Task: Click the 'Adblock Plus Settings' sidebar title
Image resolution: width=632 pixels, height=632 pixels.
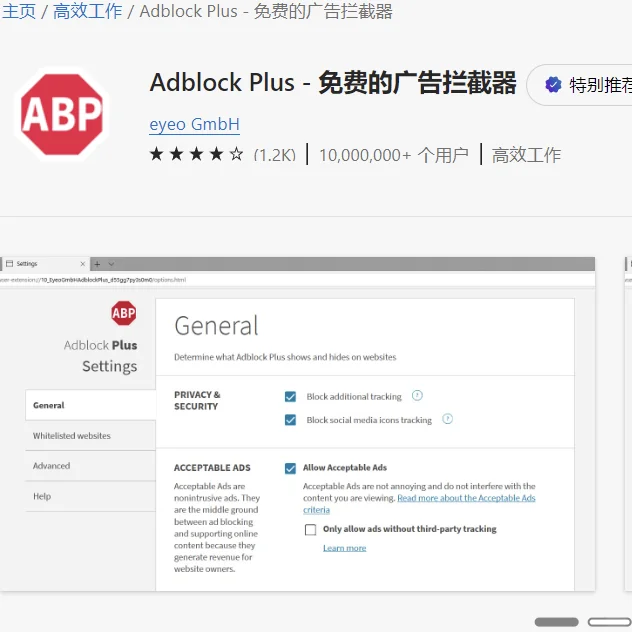Action: tap(101, 356)
